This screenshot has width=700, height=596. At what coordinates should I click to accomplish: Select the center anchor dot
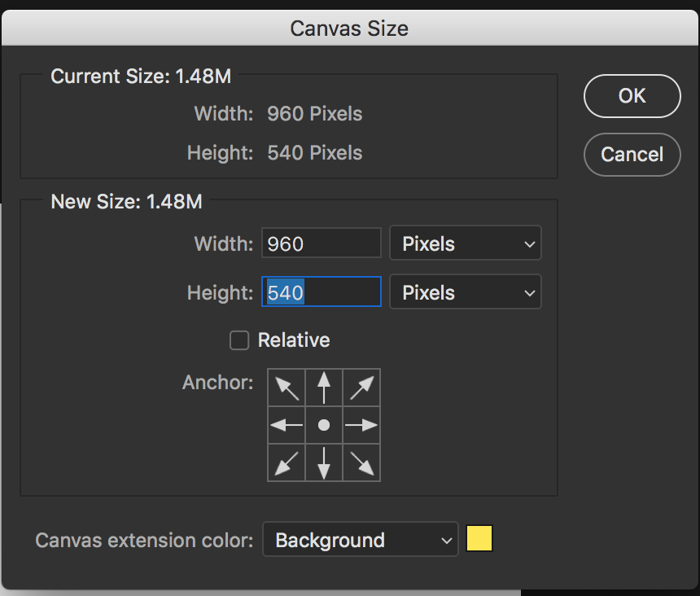[x=324, y=425]
